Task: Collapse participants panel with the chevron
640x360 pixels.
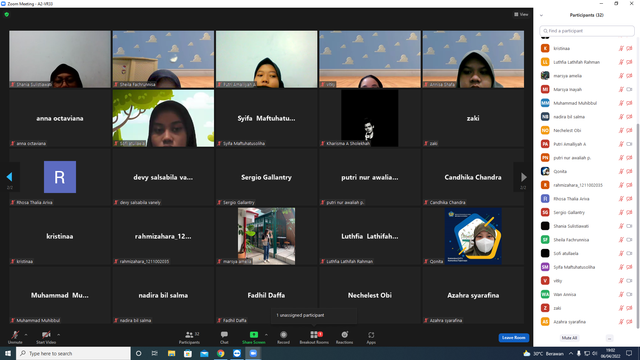Action: (541, 15)
